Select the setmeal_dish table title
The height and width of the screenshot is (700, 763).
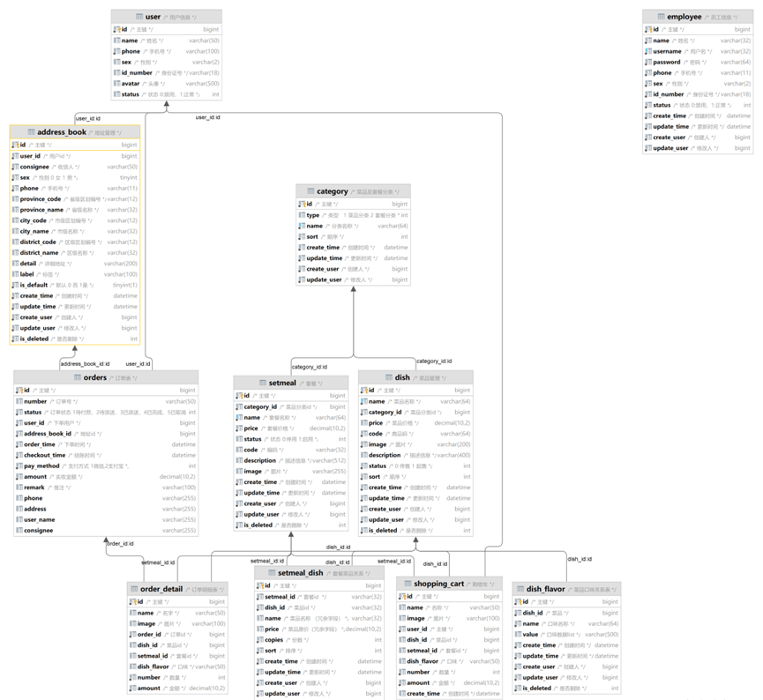coord(300,572)
